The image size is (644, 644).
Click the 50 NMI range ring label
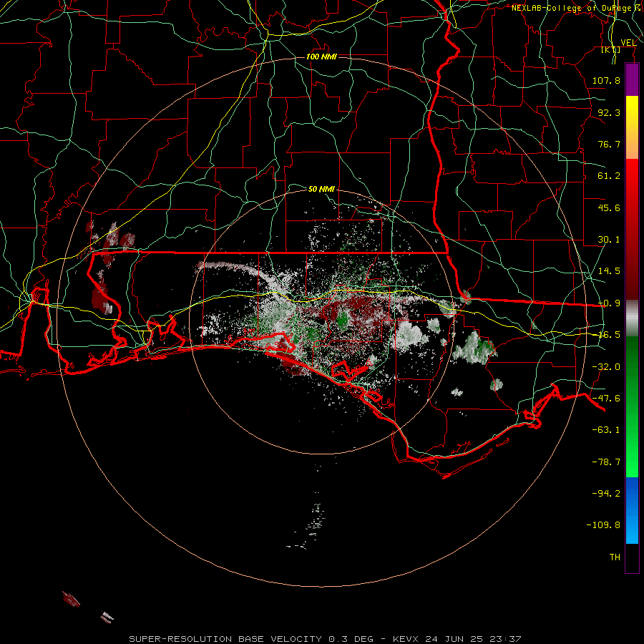[321, 190]
